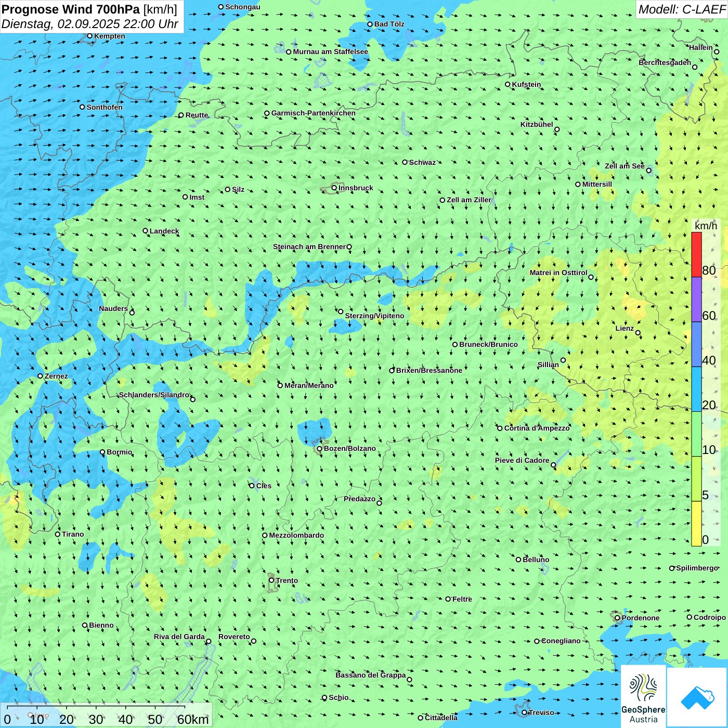Screen dimensions: 728x728
Task: Select the Kufstein city marker
Action: coord(508,84)
